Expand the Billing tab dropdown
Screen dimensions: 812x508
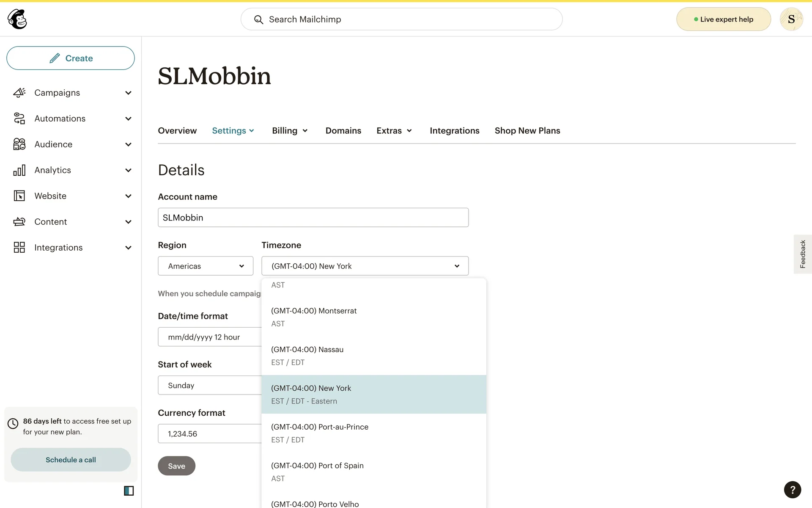click(x=290, y=131)
